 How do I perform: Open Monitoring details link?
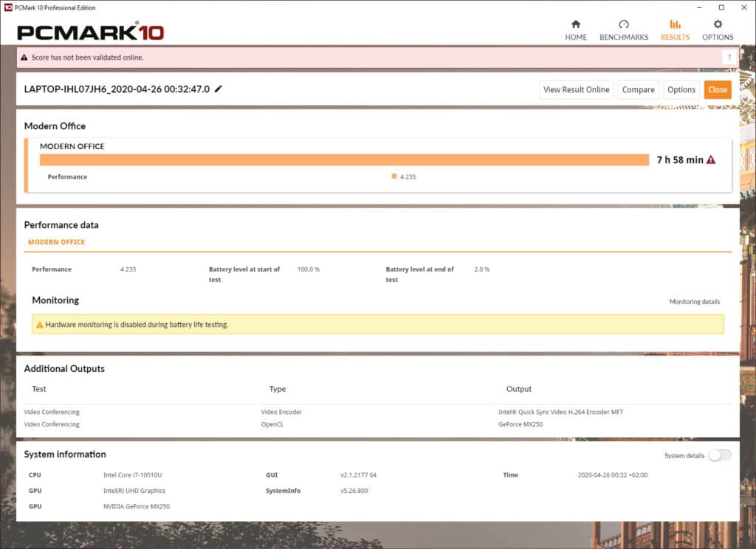[694, 302]
